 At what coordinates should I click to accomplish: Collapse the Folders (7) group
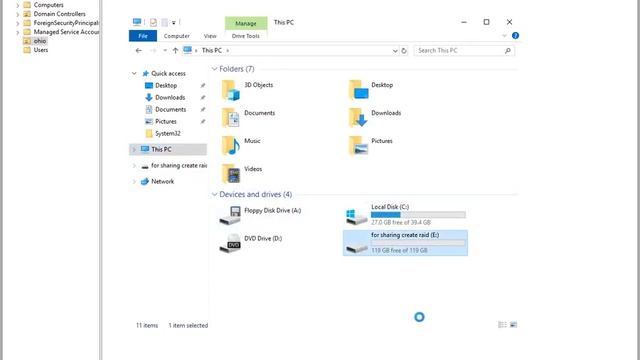pos(214,69)
